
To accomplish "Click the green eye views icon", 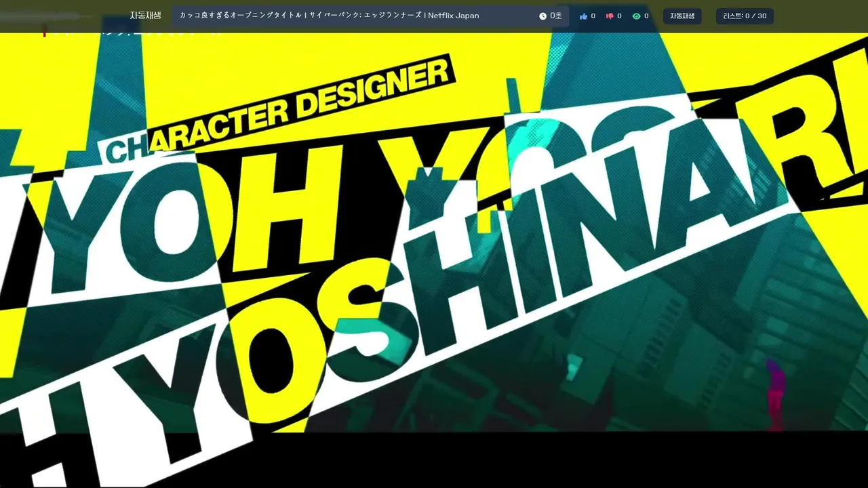I will (636, 16).
